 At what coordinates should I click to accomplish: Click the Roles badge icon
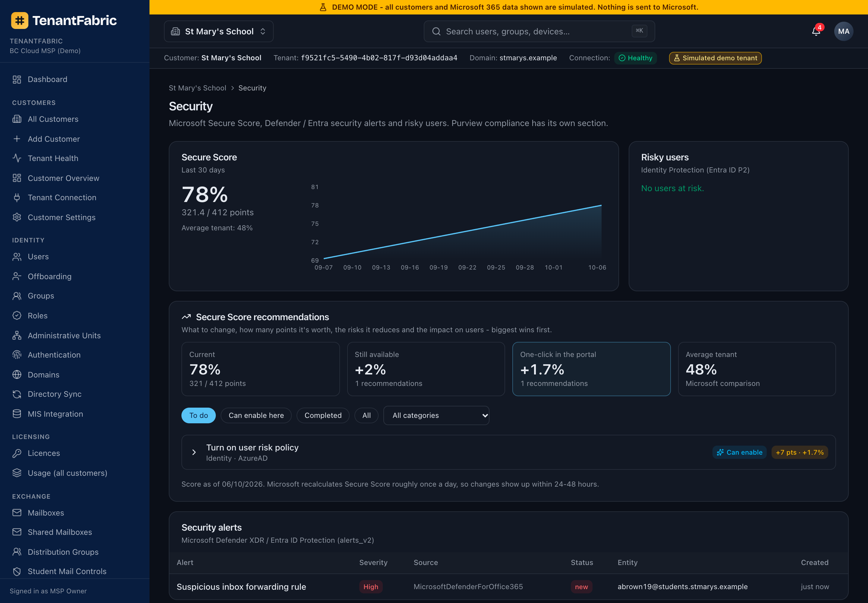(x=17, y=315)
